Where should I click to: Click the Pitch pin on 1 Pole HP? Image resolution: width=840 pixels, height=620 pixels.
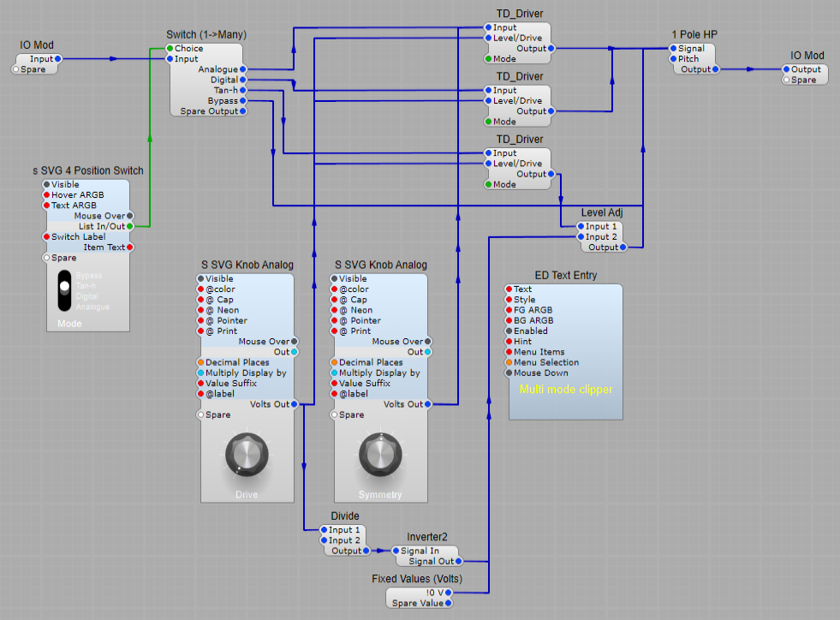click(x=674, y=59)
